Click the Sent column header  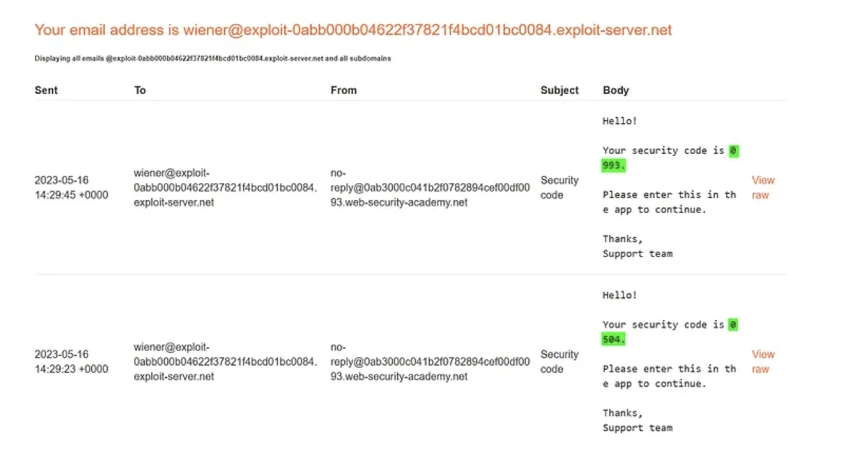coord(46,90)
